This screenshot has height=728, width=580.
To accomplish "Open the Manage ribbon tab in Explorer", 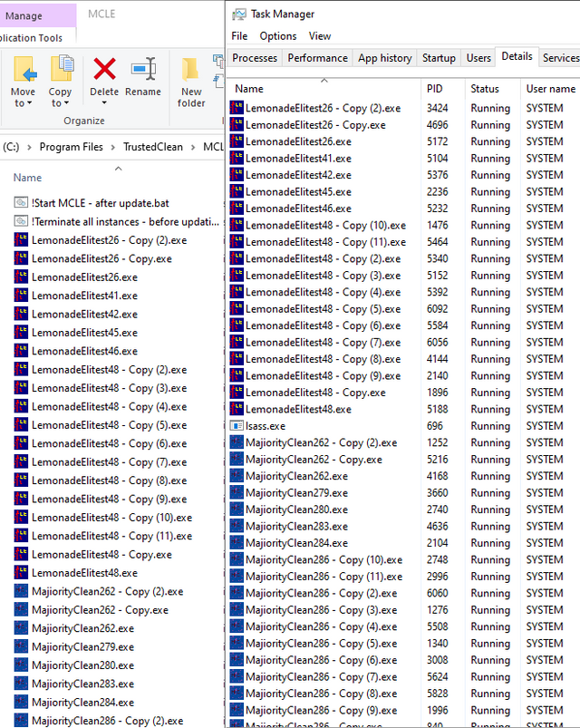I will pos(24,15).
